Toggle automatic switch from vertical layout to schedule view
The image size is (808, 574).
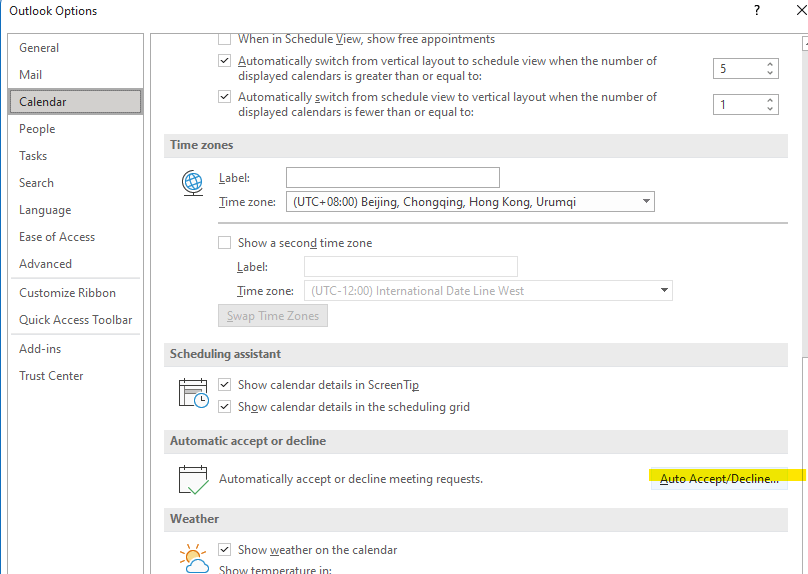224,61
